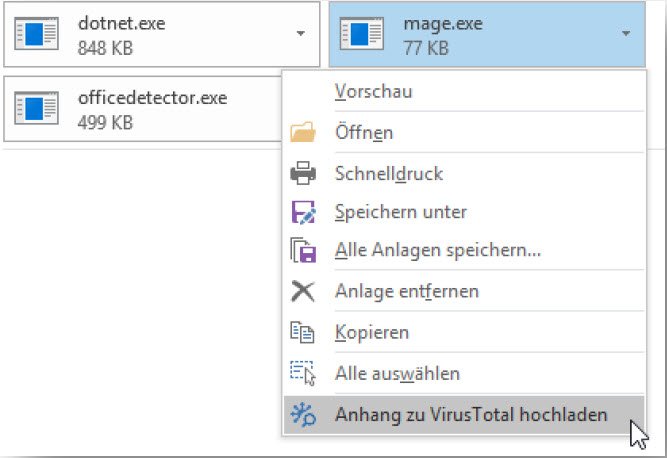Choose Schnelldruck from the attachment menu
This screenshot has width=667, height=458.
click(389, 173)
